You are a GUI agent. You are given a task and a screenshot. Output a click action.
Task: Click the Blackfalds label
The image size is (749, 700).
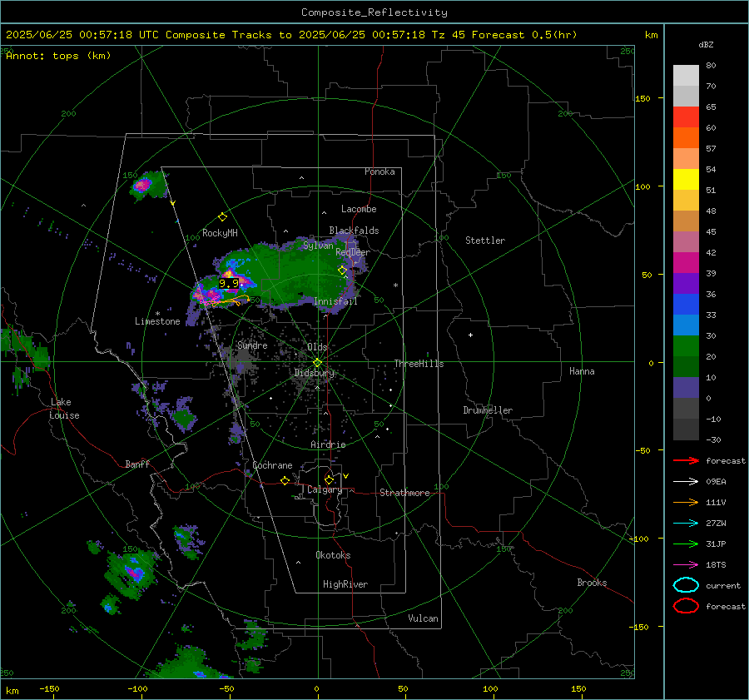point(354,231)
